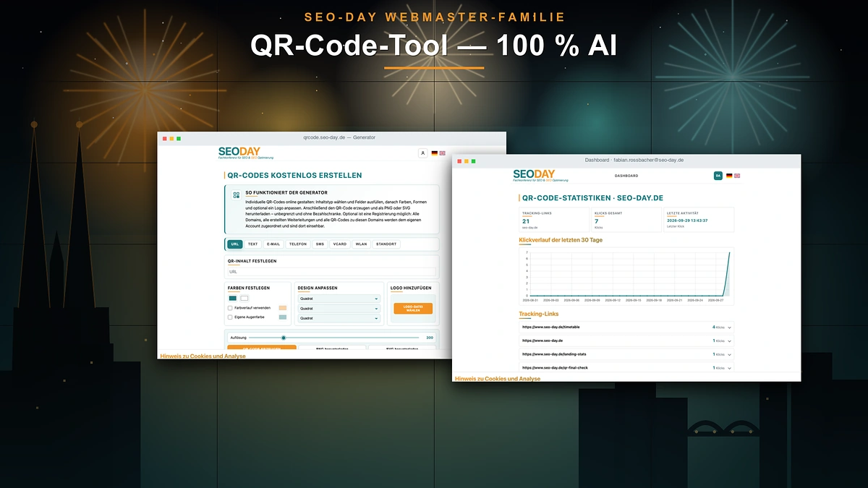Enable 'Eigene Augenfarbe' checkbox

(x=230, y=317)
